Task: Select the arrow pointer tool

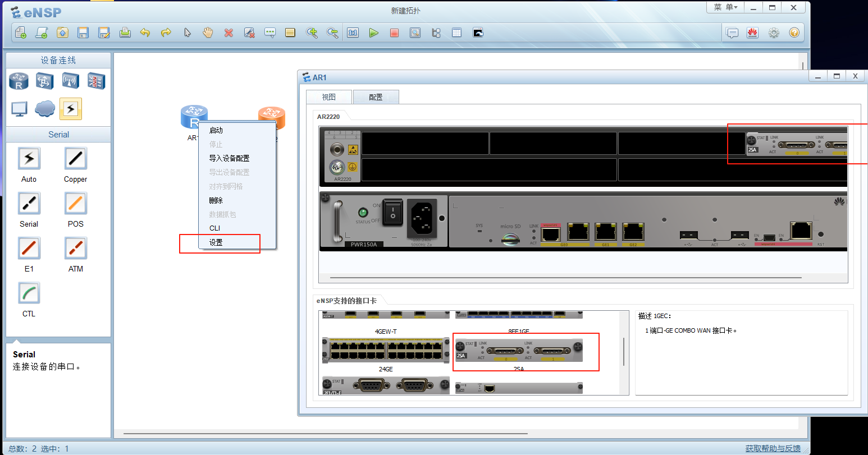Action: [187, 33]
